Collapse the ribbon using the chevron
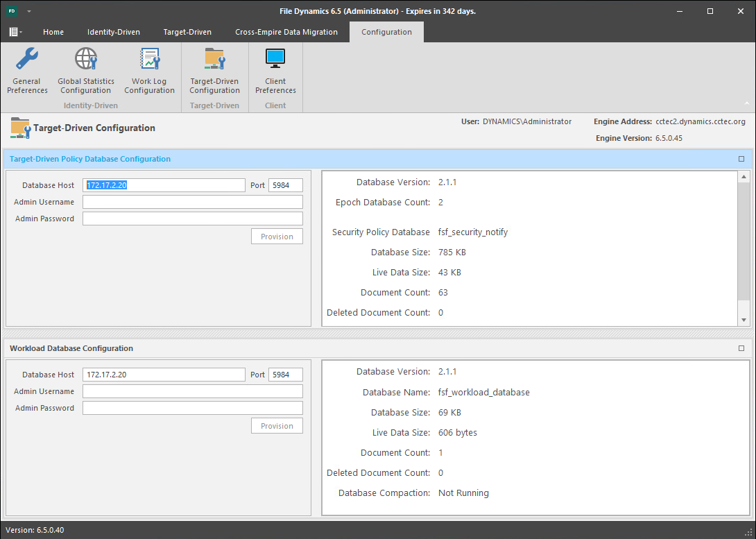 pyautogui.click(x=746, y=103)
